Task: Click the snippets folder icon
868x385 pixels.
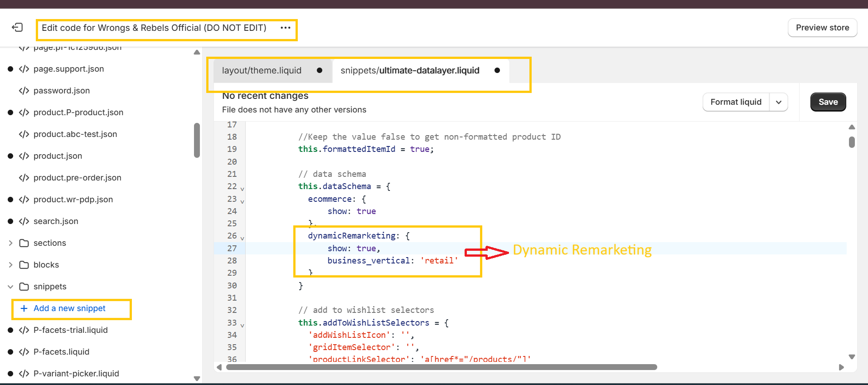Action: coord(24,287)
